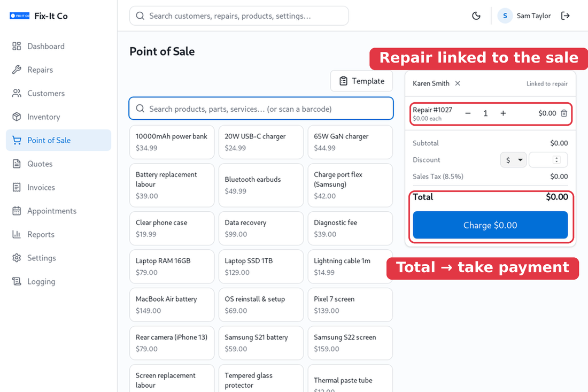This screenshot has height=392, width=588.
Task: Add Rear camera (iPhone 13) part
Action: (x=172, y=343)
